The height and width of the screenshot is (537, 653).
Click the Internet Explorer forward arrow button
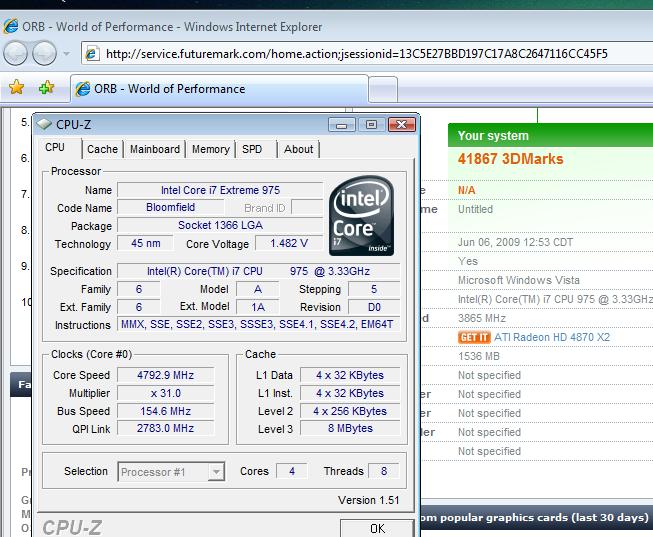tap(44, 53)
